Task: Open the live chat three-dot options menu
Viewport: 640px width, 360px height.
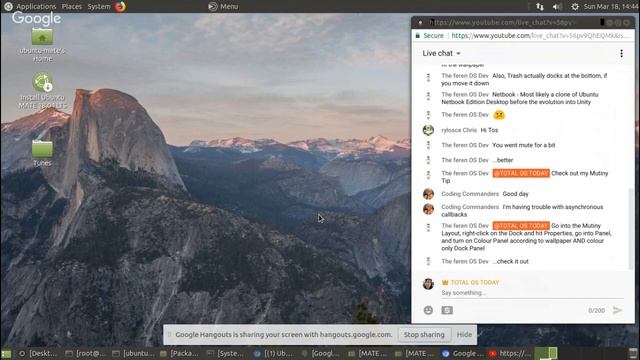Action: [621, 53]
